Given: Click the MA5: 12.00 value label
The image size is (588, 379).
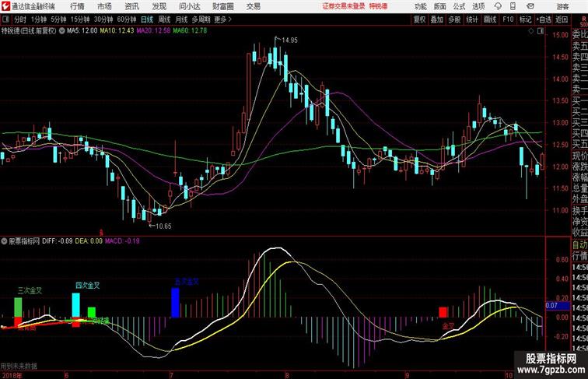Looking at the screenshot, I should (x=82, y=31).
